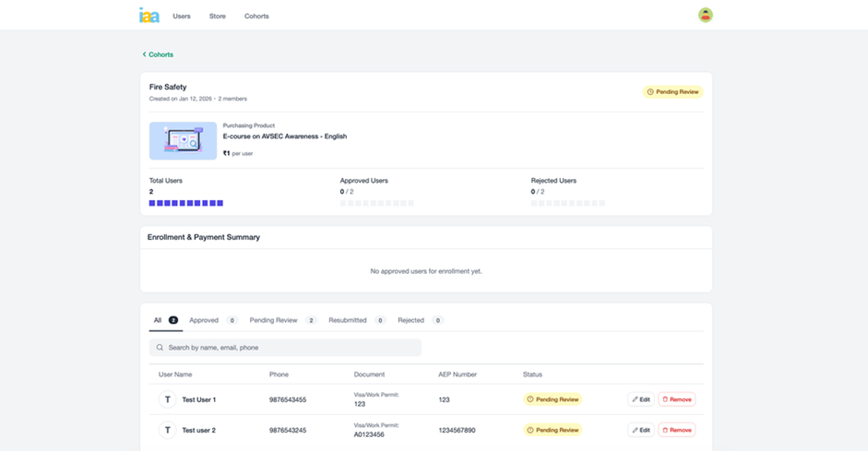Click the back chevron beside Cohorts
Screen dimensions: 868x451
144,54
